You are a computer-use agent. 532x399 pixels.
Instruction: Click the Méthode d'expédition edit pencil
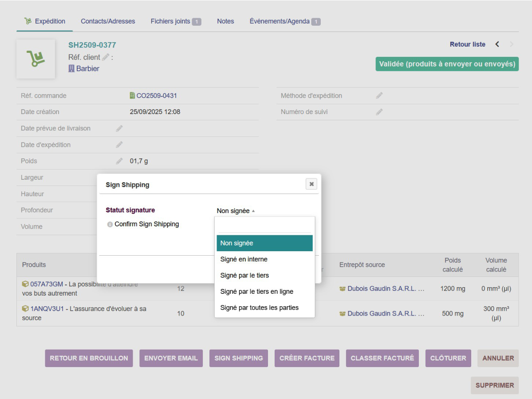click(x=379, y=96)
